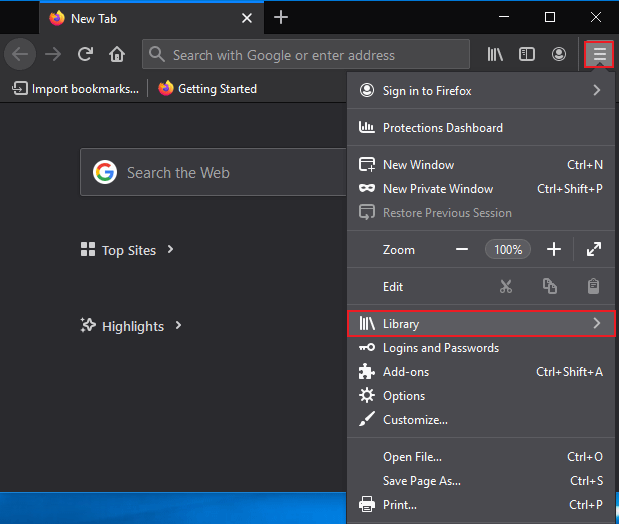Zoom out with the minus button
619x524 pixels.
(x=462, y=250)
